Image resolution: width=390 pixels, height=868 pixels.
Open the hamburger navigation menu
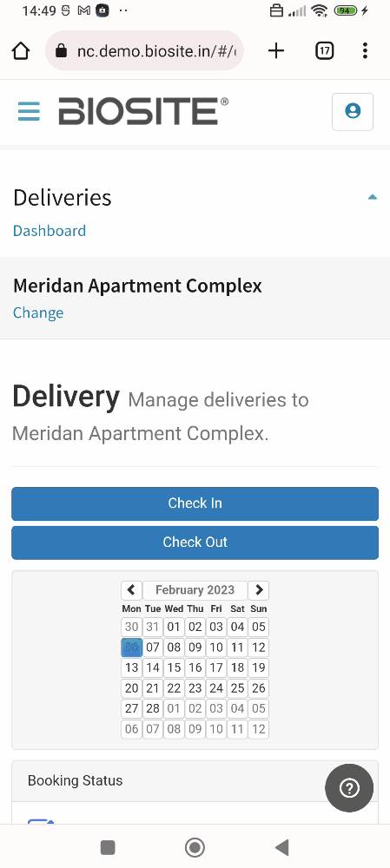[29, 111]
